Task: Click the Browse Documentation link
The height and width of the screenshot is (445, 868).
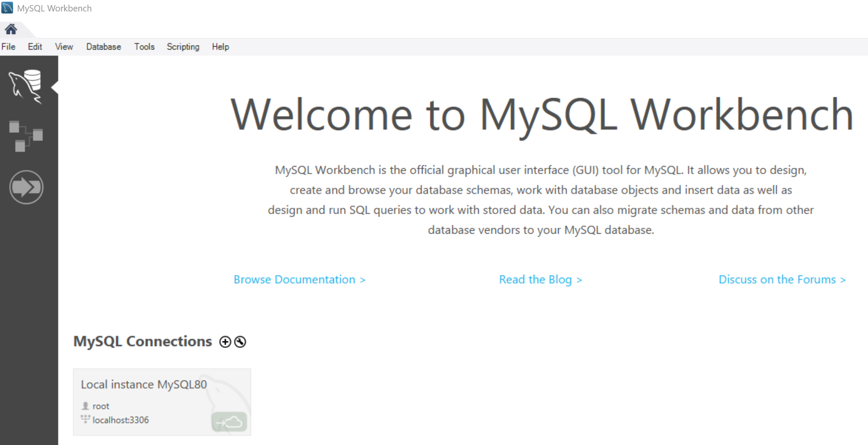Action: pos(299,280)
